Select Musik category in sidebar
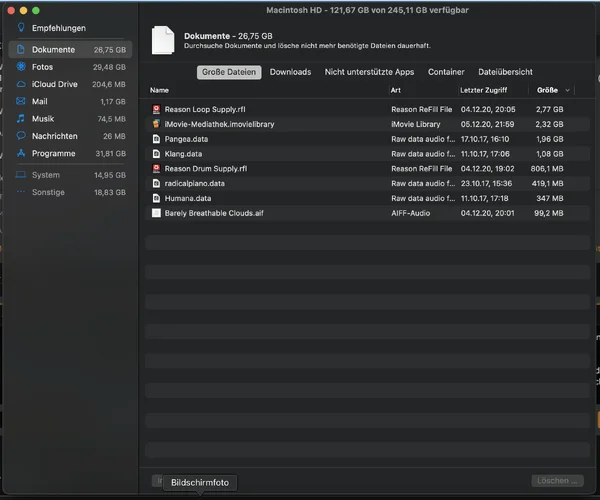 (70, 119)
